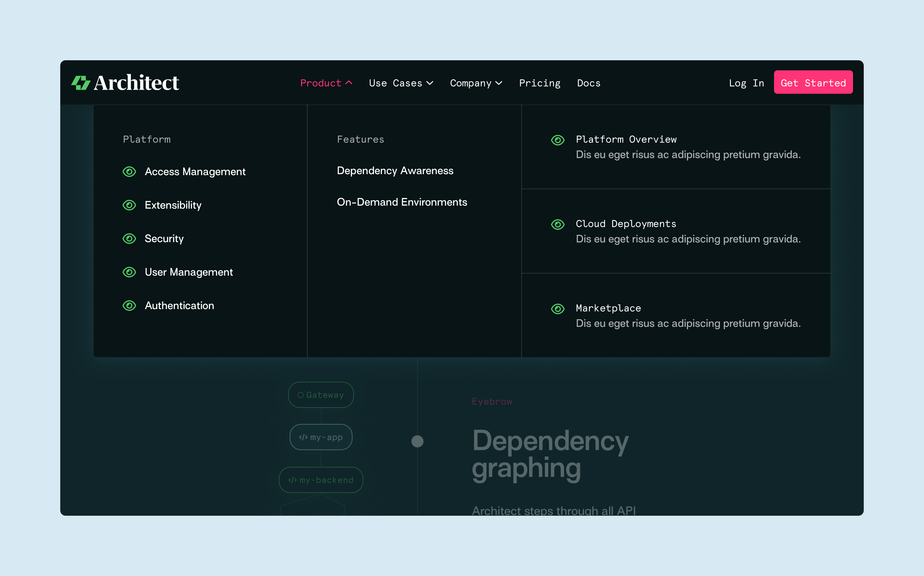Click the Log In link
The height and width of the screenshot is (576, 924).
(x=746, y=83)
